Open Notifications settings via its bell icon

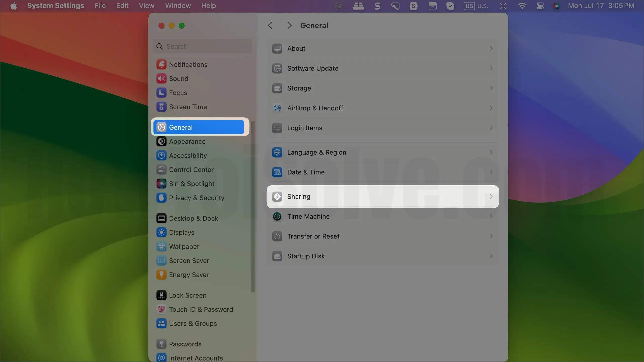(161, 65)
